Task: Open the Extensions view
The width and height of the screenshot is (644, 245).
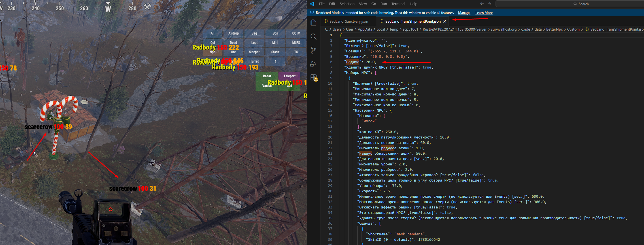Action: pos(314,77)
